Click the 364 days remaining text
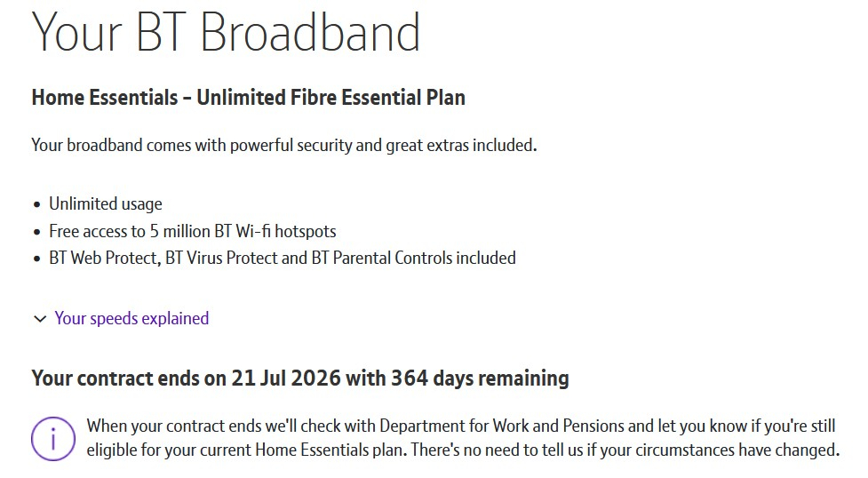868x478 pixels. tap(480, 378)
